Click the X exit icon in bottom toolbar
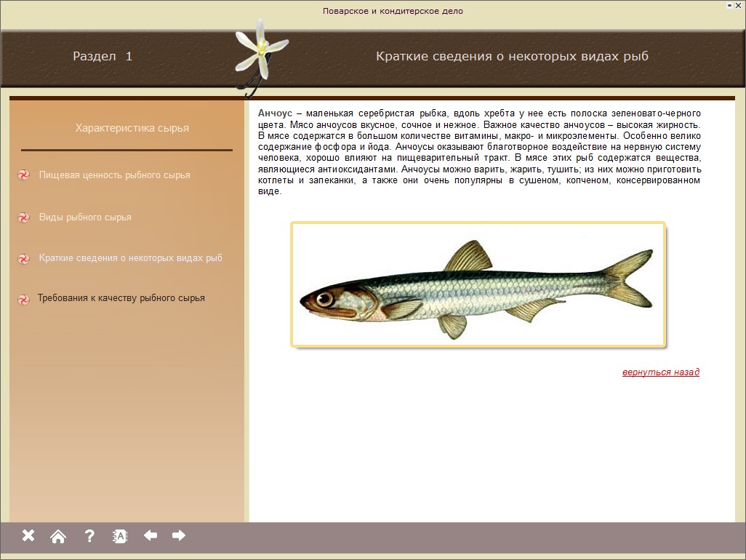The width and height of the screenshot is (746, 560). click(28, 536)
